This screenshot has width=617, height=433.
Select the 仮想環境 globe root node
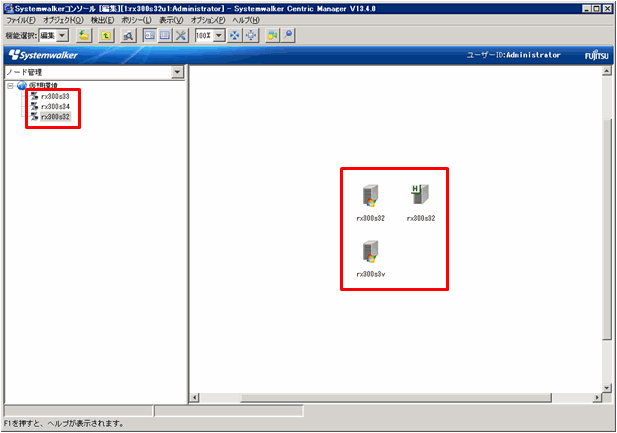(22, 85)
